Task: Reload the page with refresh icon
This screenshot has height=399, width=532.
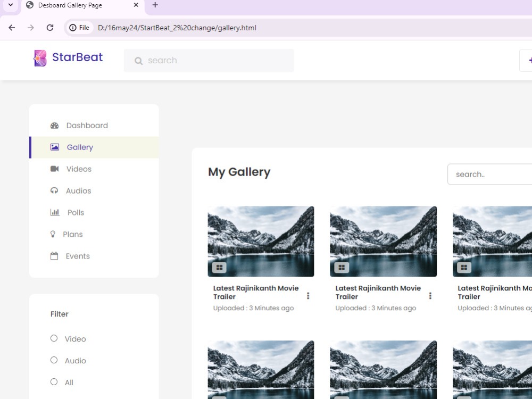Action: pos(50,28)
